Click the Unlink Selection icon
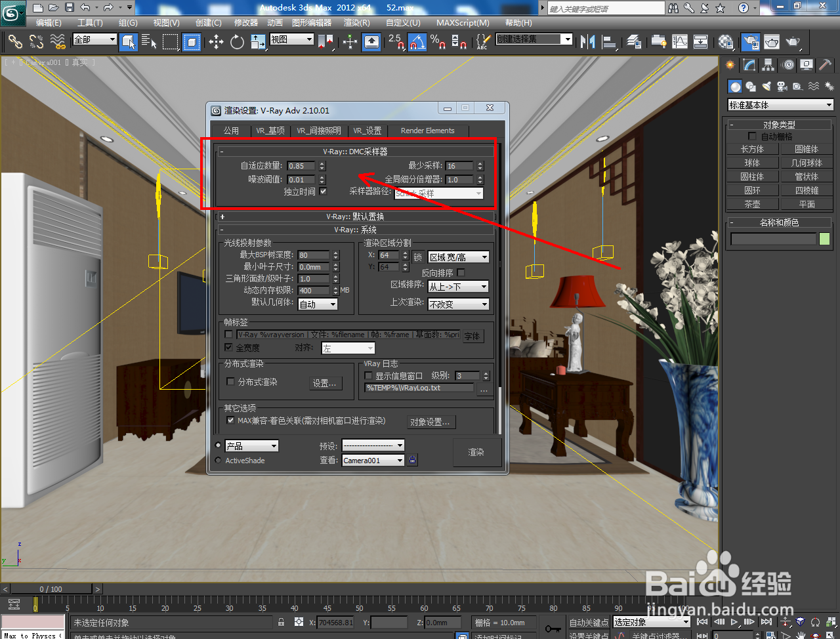The image size is (840, 639). tap(37, 42)
